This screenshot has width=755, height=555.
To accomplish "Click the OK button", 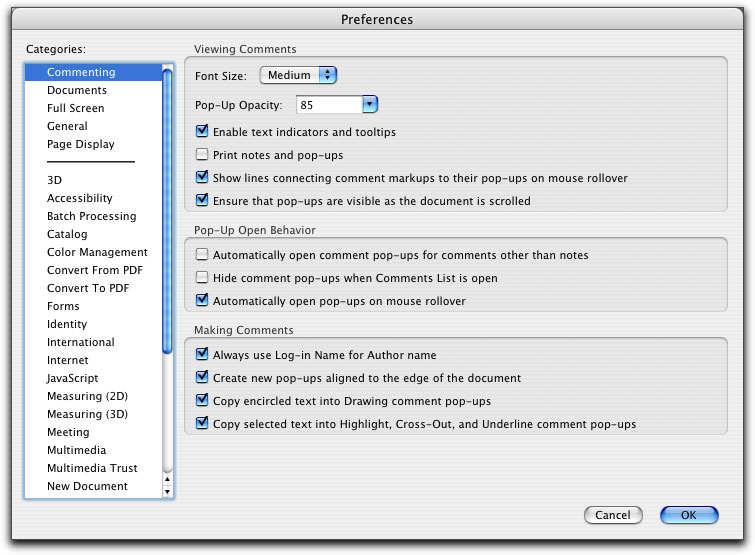I will coord(689,515).
